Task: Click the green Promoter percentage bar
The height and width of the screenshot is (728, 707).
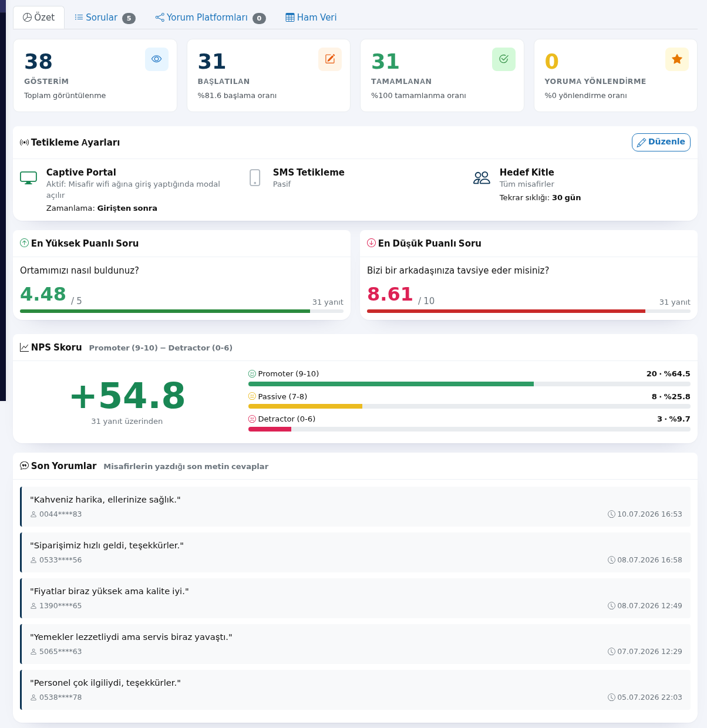Action: (391, 384)
